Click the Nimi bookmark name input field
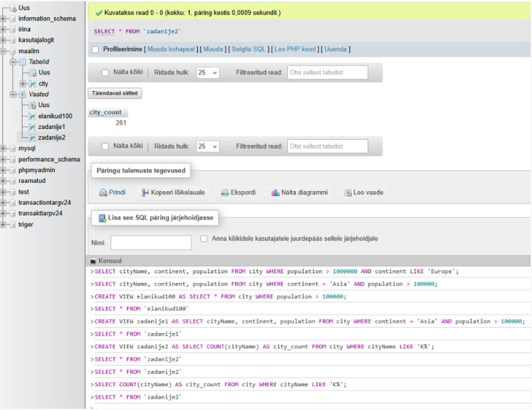Viewport: 532px width, 410px height. (x=151, y=243)
